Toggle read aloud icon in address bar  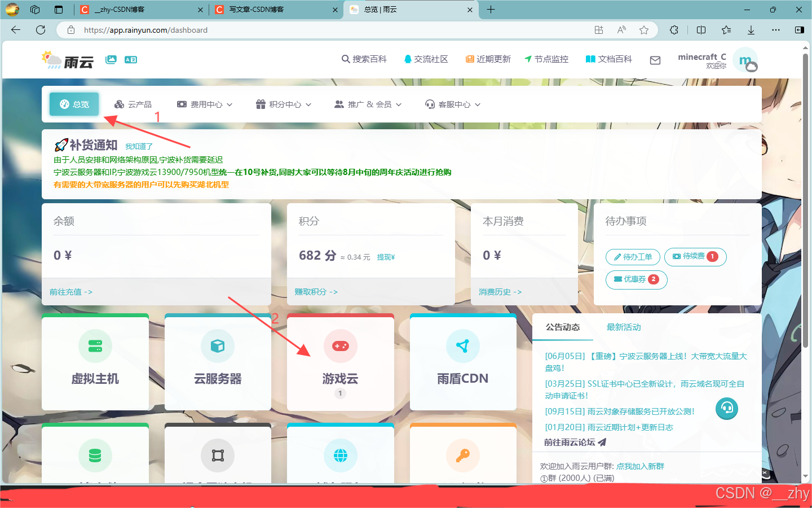(x=621, y=30)
